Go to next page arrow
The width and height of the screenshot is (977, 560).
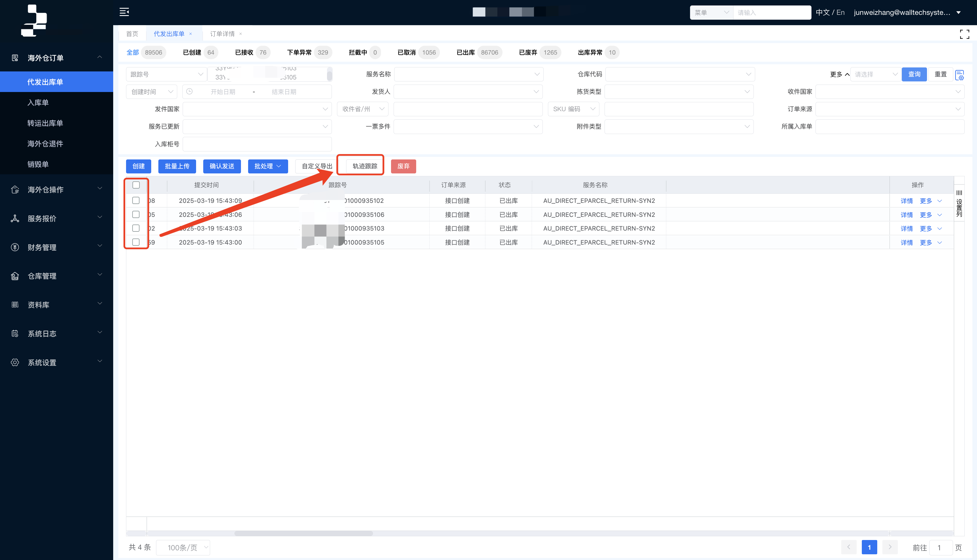tap(890, 547)
